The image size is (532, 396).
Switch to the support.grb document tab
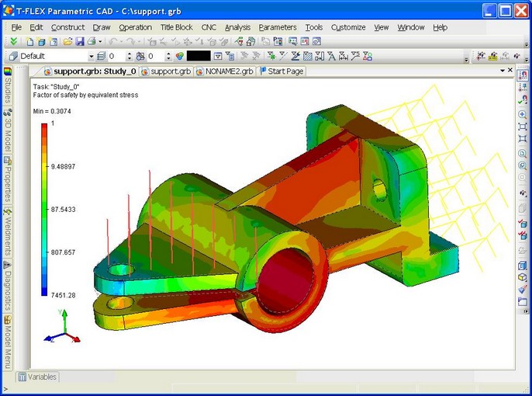coord(167,71)
